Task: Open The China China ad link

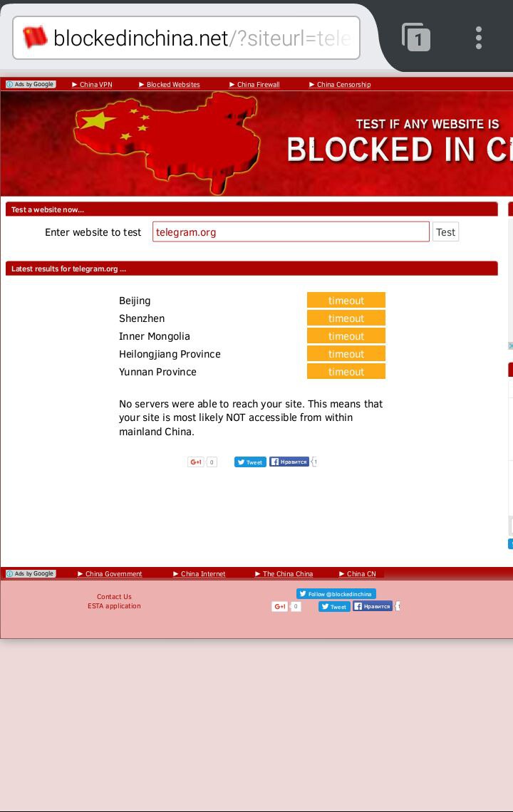Action: (x=284, y=574)
